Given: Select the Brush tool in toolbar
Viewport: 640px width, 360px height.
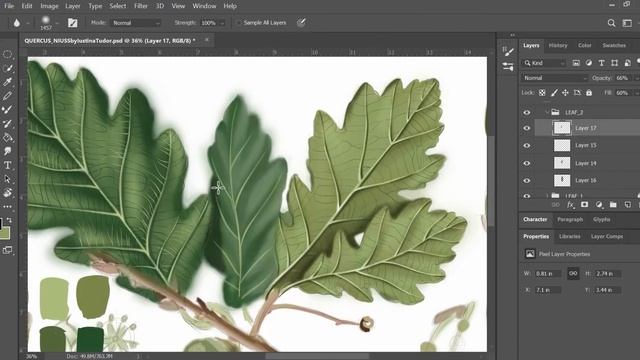Looking at the screenshot, I should (7, 109).
